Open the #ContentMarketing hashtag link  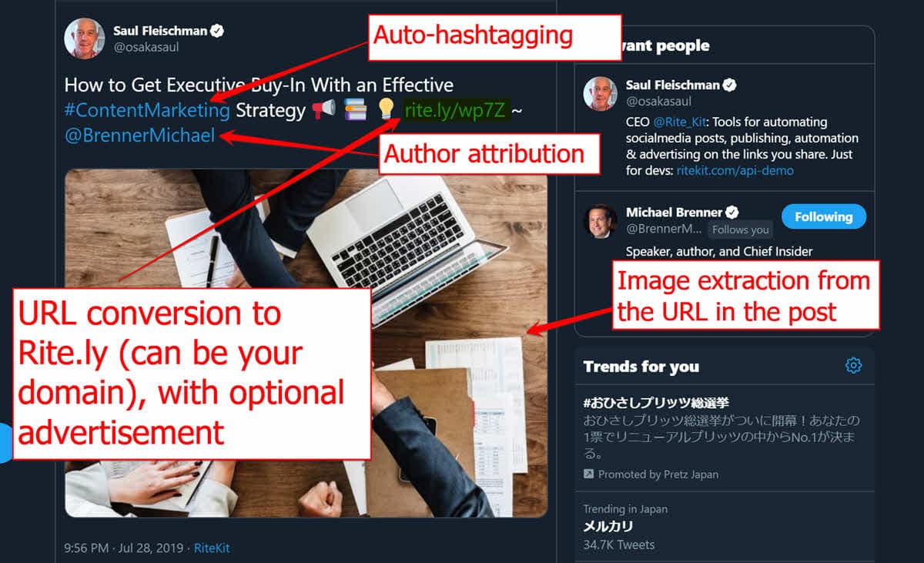(147, 111)
